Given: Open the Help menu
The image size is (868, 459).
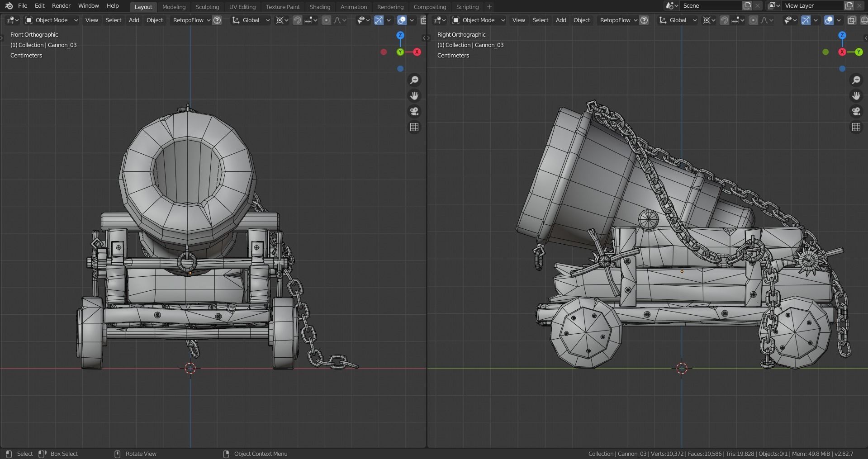Looking at the screenshot, I should (113, 6).
